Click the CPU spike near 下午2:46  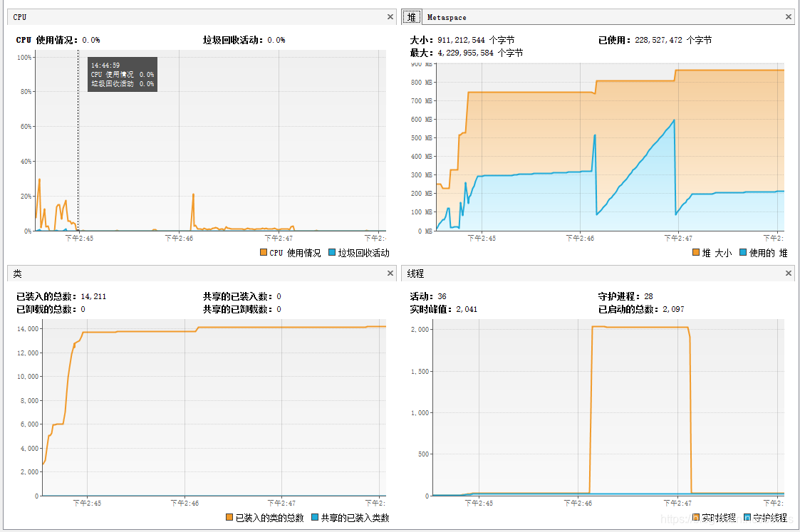tap(193, 195)
